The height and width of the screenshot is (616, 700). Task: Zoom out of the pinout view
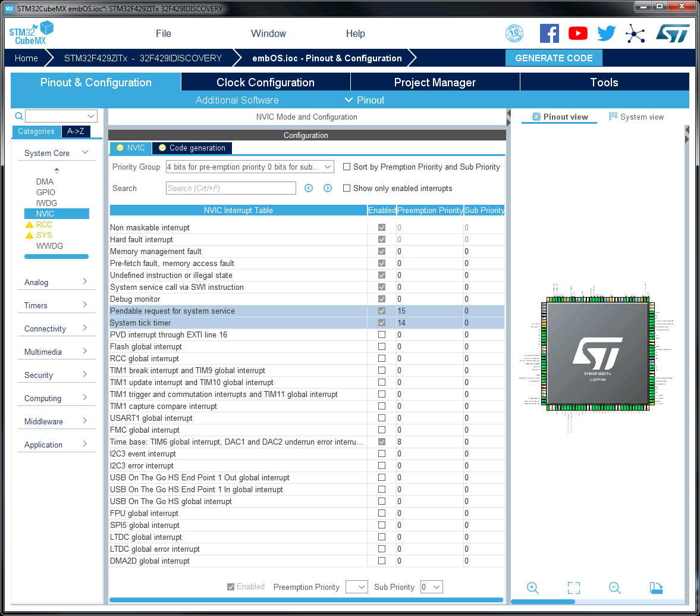click(x=615, y=588)
